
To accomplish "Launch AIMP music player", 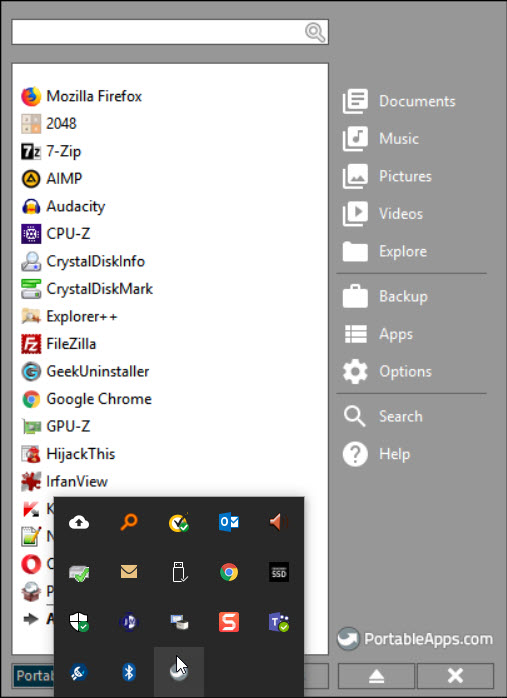I will point(52,179).
